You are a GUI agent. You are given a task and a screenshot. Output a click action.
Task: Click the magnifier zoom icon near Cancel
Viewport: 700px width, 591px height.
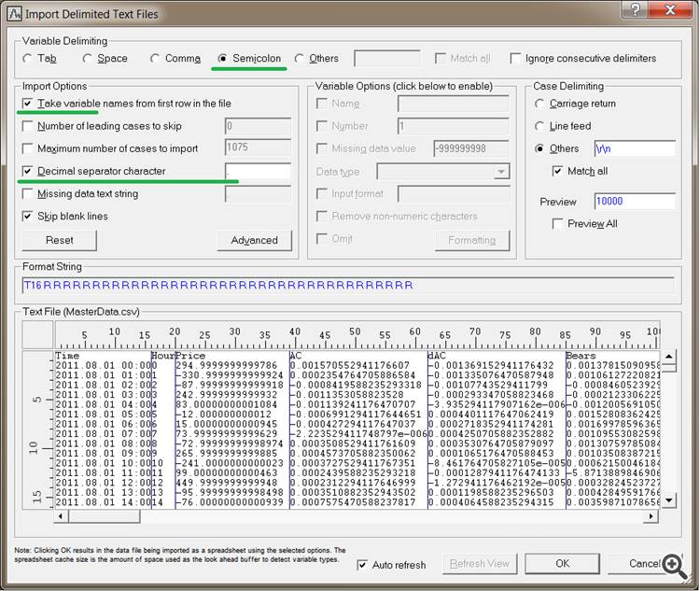tap(675, 566)
